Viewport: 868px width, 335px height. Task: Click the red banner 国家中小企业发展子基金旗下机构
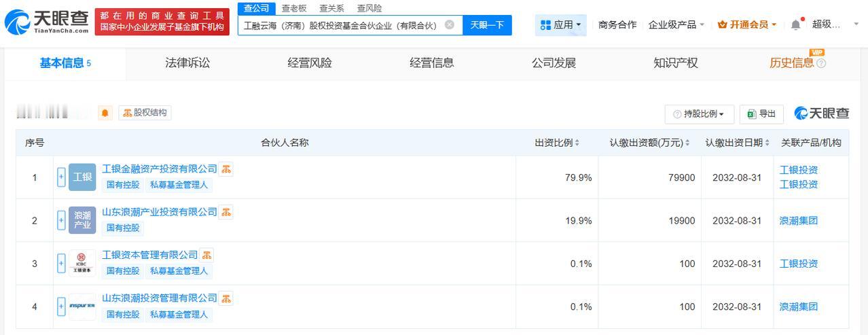[162, 27]
